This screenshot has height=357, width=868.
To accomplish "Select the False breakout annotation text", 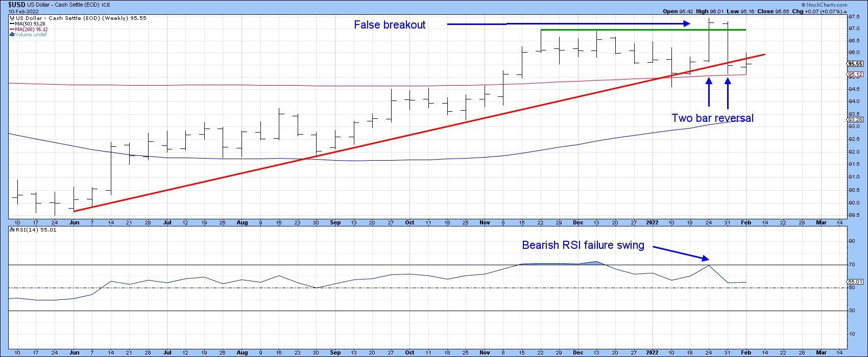I will [x=390, y=25].
